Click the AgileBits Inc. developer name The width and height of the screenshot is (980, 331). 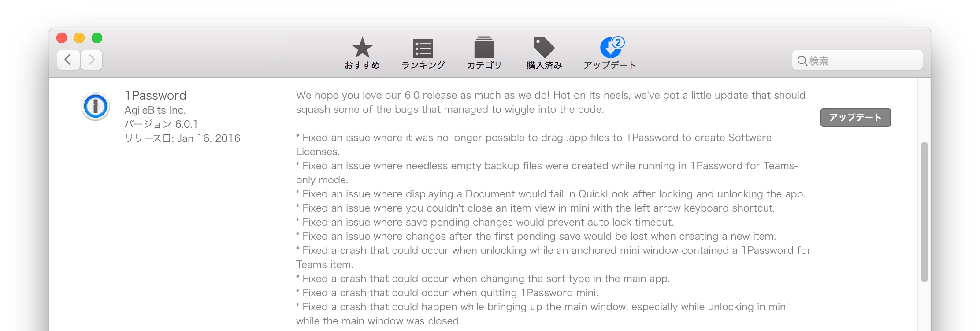tap(155, 110)
